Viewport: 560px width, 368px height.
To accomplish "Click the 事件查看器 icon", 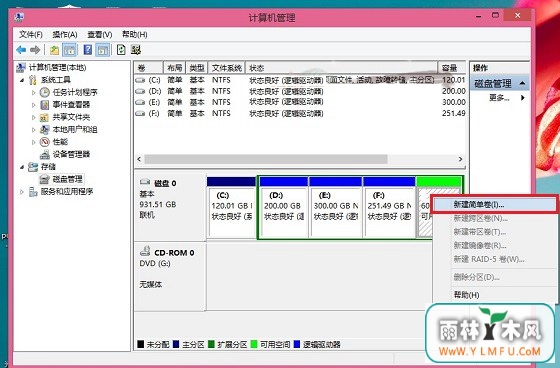I will point(45,105).
